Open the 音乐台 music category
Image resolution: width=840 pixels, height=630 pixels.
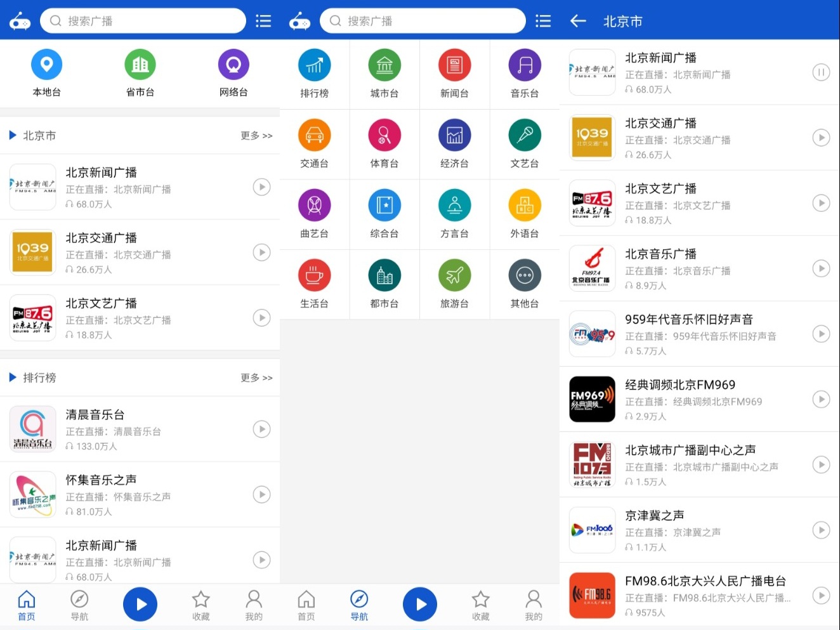(x=525, y=74)
